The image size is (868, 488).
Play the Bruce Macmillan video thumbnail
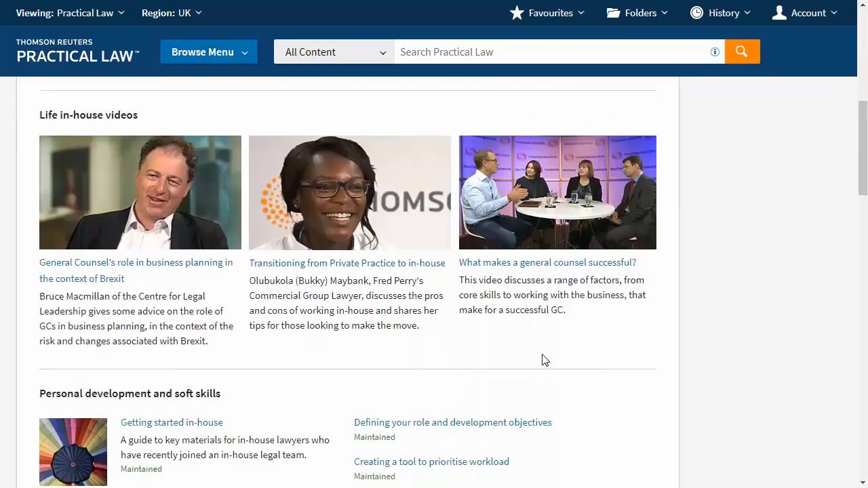click(x=140, y=192)
